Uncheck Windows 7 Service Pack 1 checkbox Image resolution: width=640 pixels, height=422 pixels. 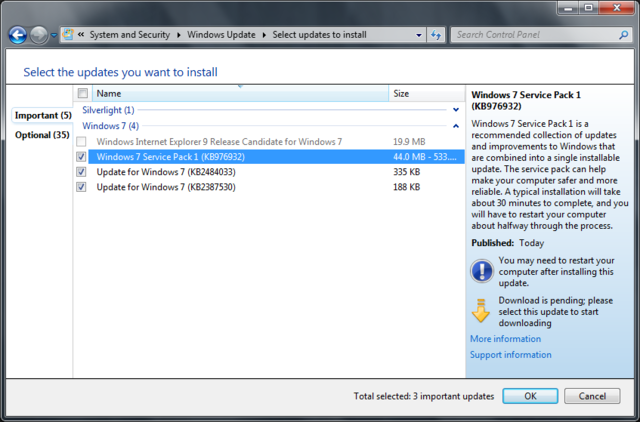click(82, 157)
